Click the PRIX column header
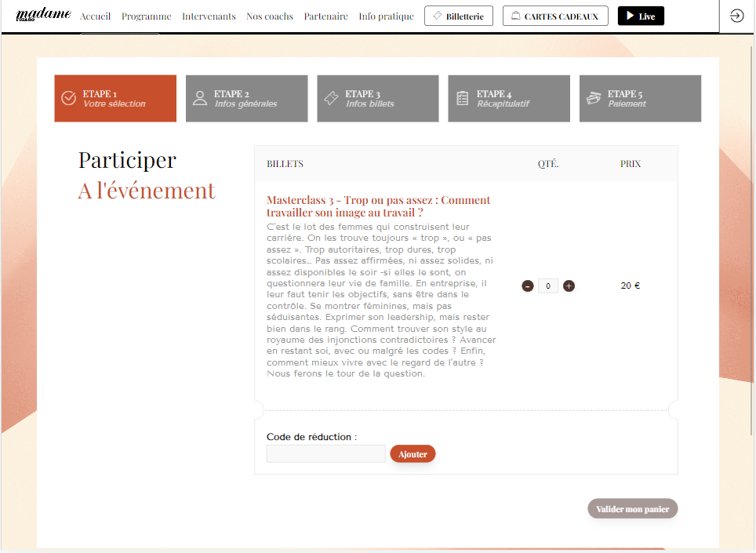756x553 pixels. click(631, 164)
